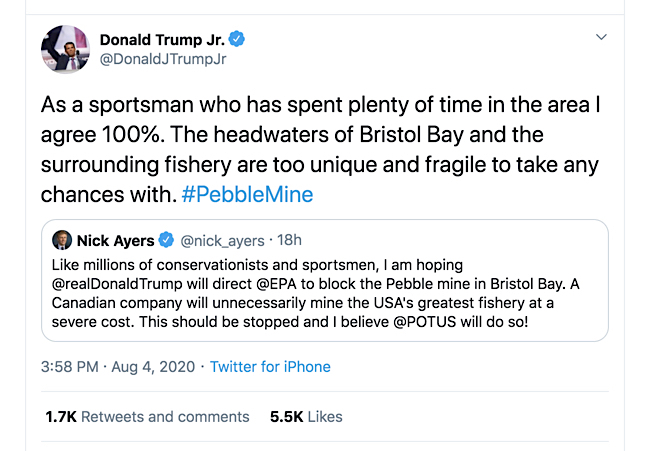Image resolution: width=652 pixels, height=451 pixels.
Task: View the 1.7K Retweets and comments
Action: pyautogui.click(x=147, y=416)
